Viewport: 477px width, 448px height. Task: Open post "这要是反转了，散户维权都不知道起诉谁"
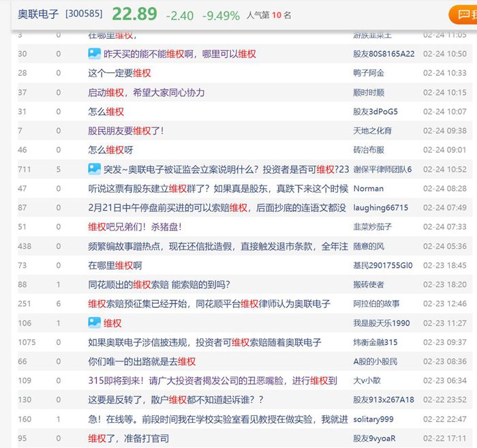pos(176,400)
